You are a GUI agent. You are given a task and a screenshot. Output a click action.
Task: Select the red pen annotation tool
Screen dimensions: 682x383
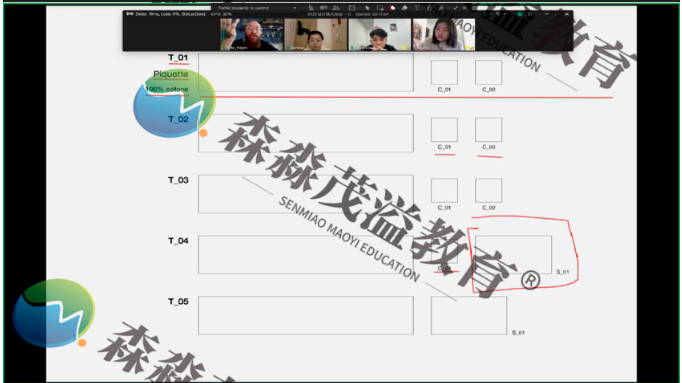pyautogui.click(x=392, y=8)
